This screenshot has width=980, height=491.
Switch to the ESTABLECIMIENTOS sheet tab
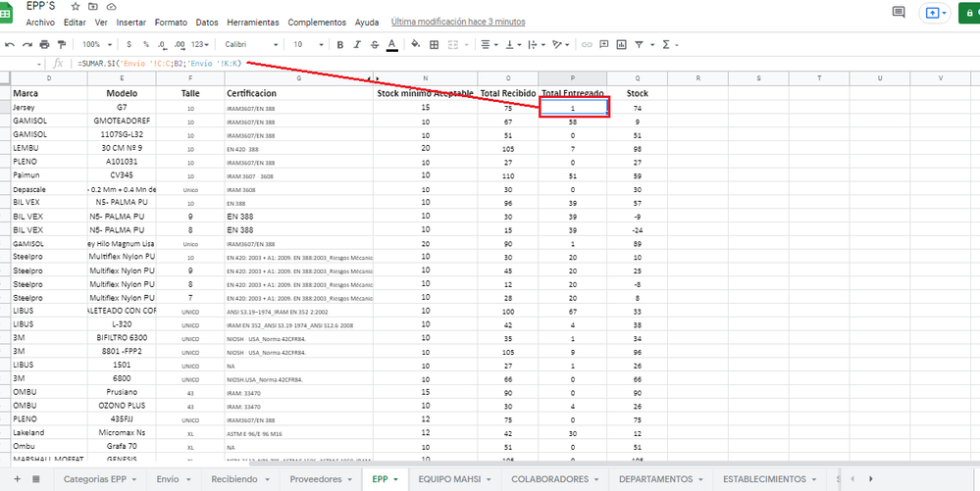pyautogui.click(x=771, y=479)
